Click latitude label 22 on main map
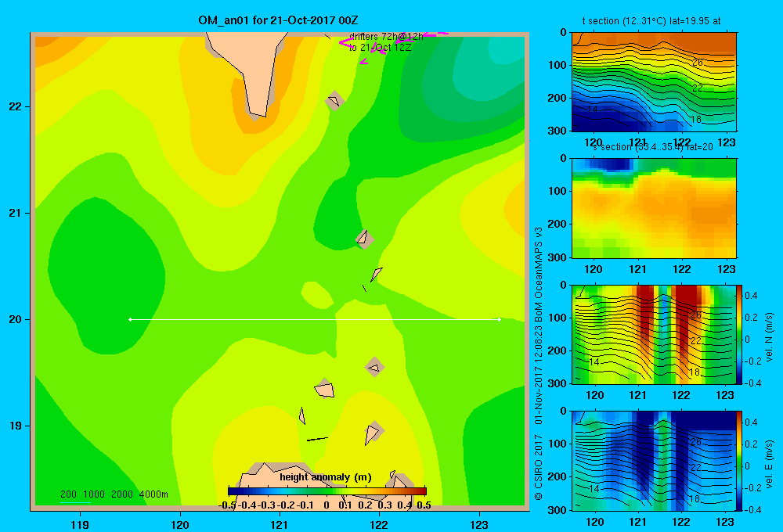This screenshot has width=783, height=532. pyautogui.click(x=16, y=107)
